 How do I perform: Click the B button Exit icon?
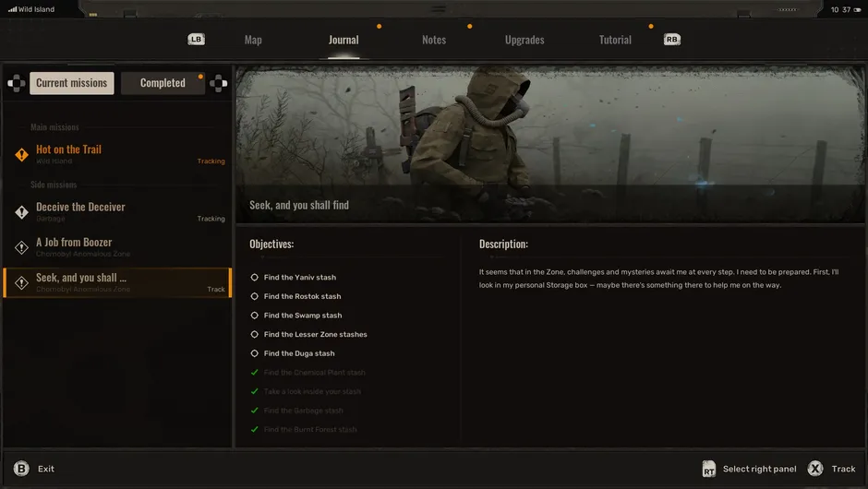point(20,469)
